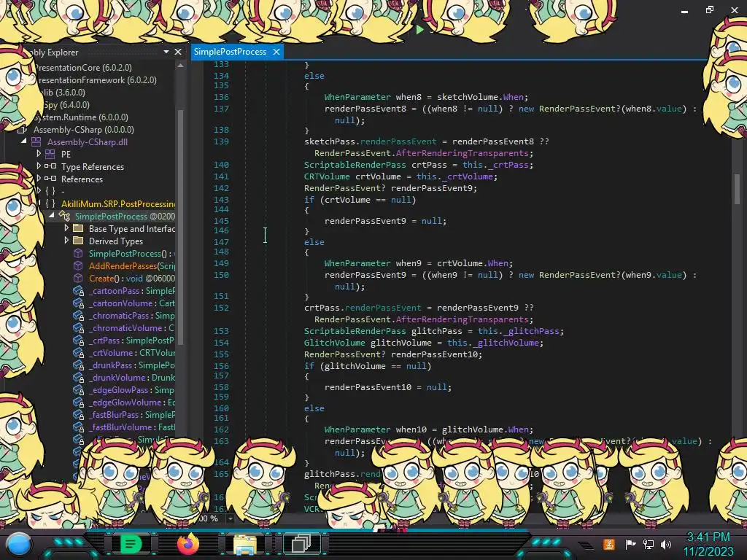Click the CRTVolume type on line 141

click(327, 176)
